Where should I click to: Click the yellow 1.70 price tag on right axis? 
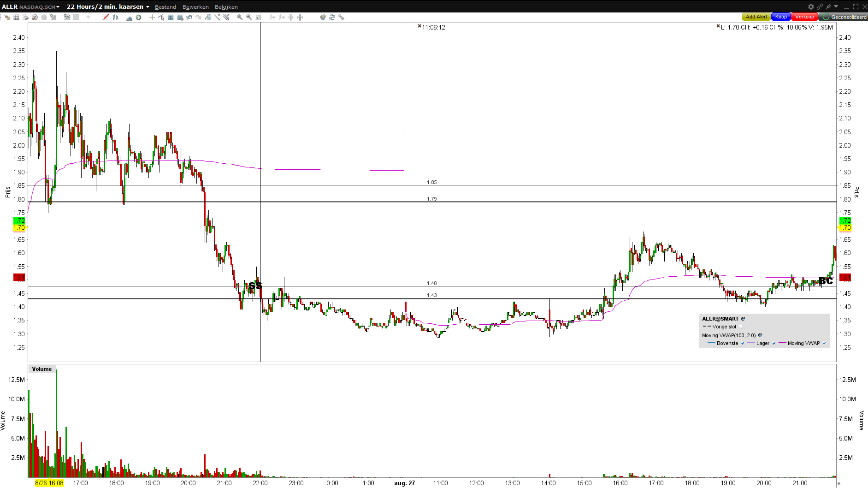point(845,227)
